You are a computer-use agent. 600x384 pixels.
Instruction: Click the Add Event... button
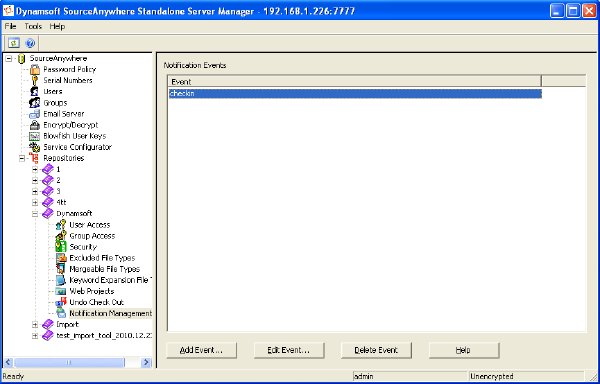[x=201, y=350]
